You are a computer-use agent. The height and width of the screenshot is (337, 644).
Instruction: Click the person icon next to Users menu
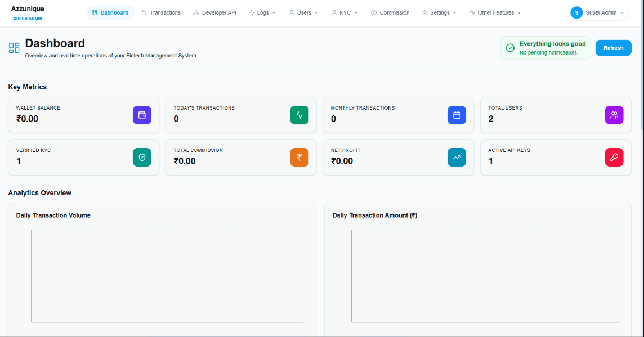(292, 13)
